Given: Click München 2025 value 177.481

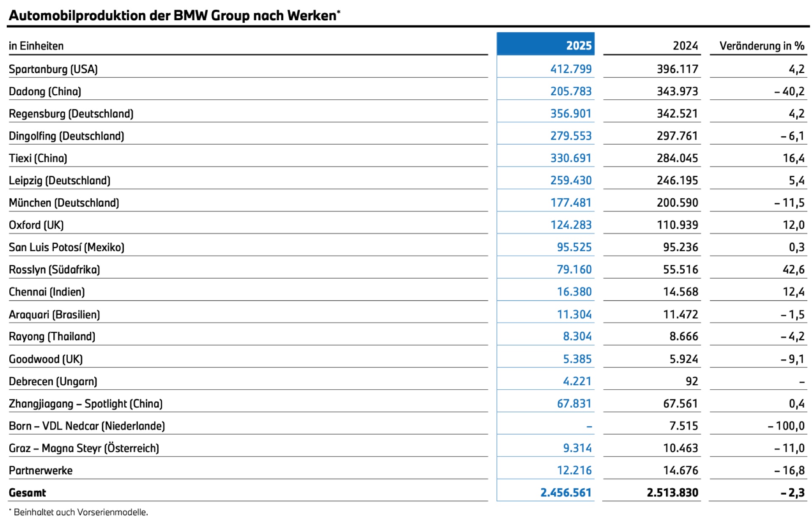Looking at the screenshot, I should (x=571, y=203).
